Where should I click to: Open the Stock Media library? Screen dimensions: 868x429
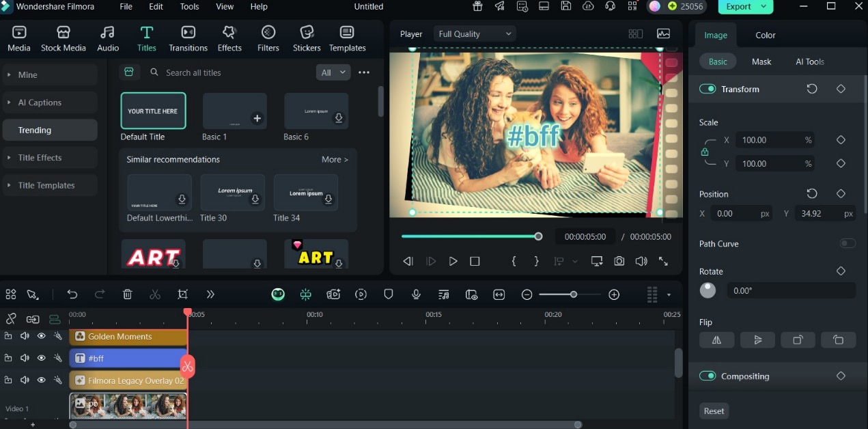tap(64, 39)
